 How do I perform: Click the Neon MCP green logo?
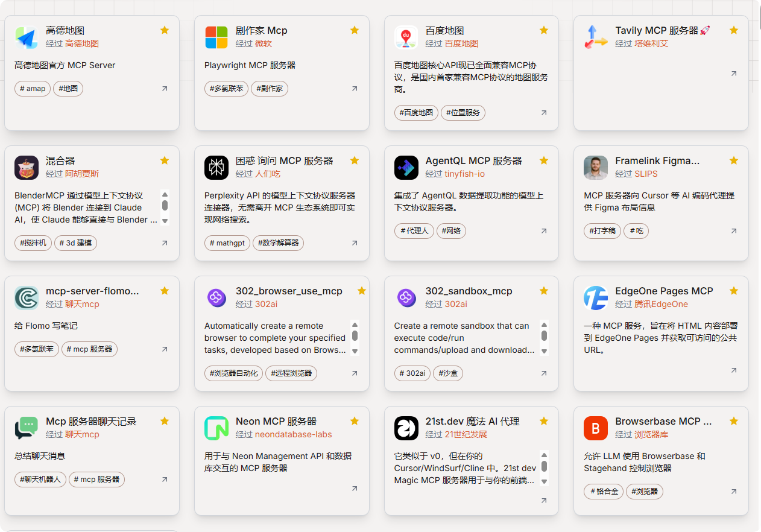point(216,428)
